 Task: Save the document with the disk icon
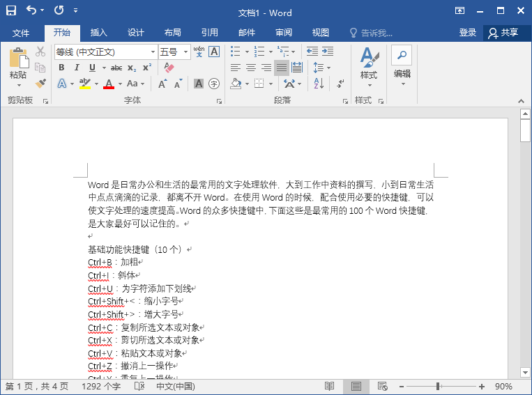click(x=11, y=11)
